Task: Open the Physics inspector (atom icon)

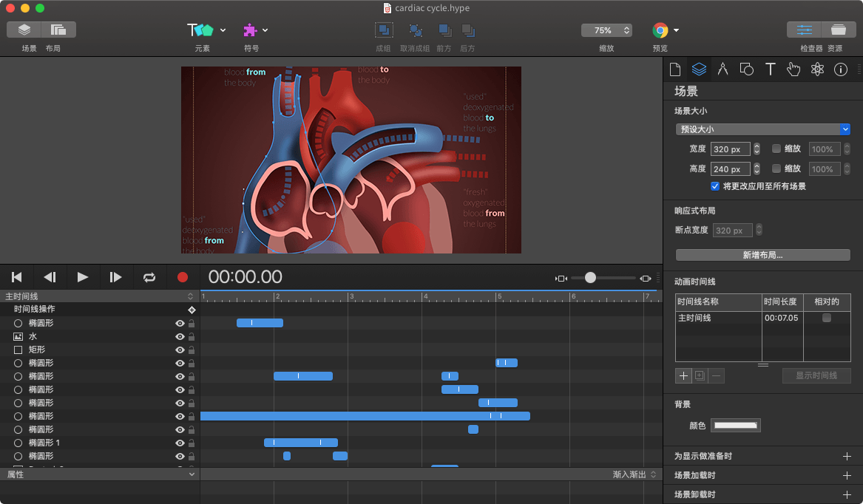Action: click(817, 69)
